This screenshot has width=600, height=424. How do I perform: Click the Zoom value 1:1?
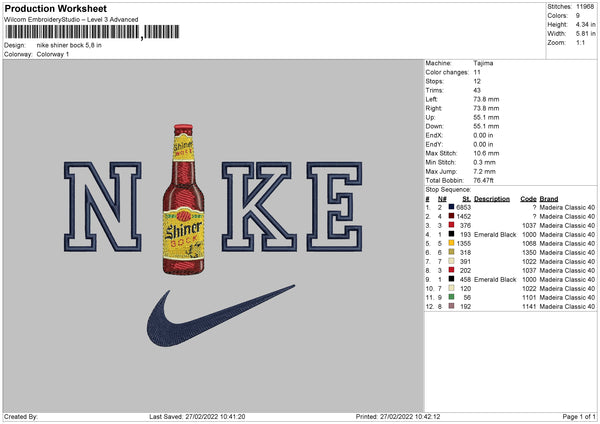pyautogui.click(x=580, y=42)
